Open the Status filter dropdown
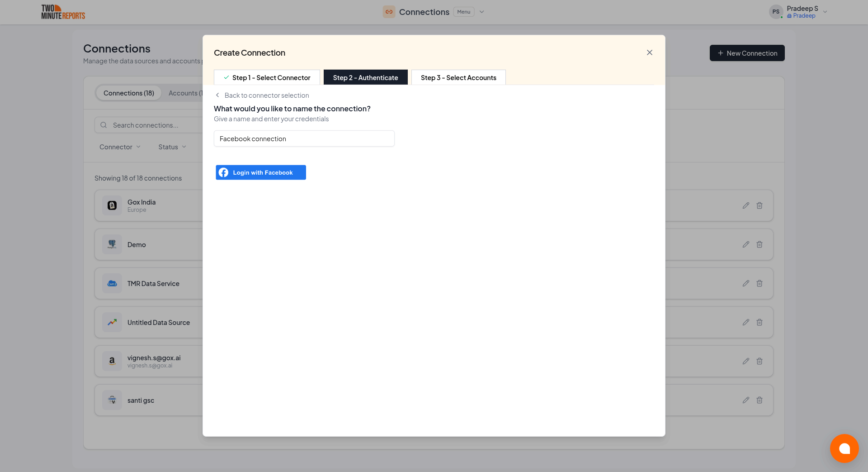Image resolution: width=868 pixels, height=472 pixels. click(172, 147)
